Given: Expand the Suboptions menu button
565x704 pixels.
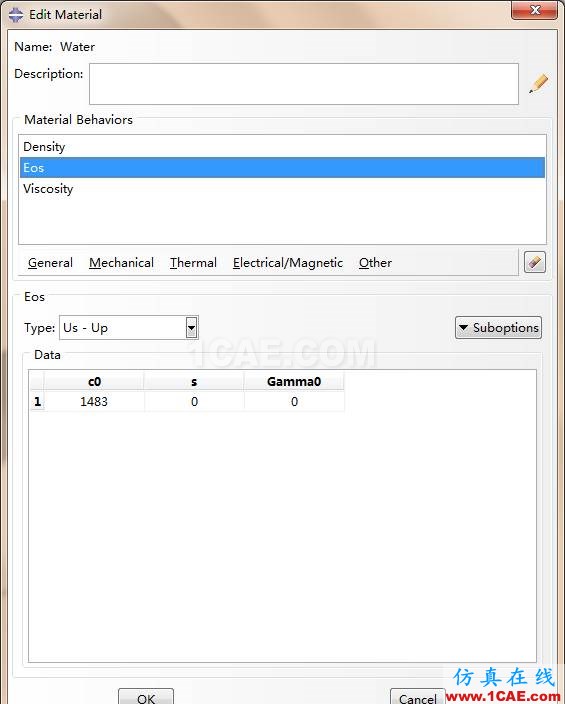Looking at the screenshot, I should 498,328.
